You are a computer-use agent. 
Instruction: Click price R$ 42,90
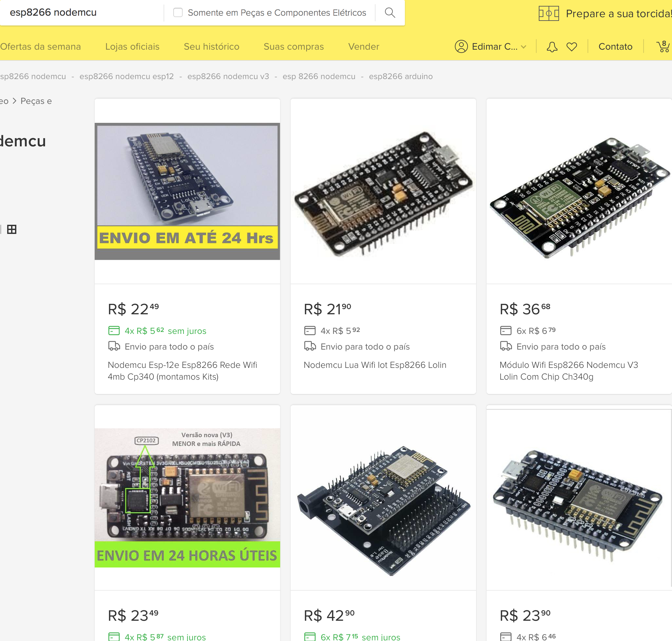click(329, 616)
